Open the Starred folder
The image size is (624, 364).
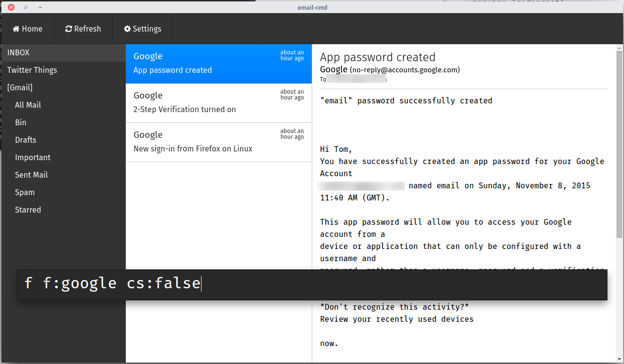(x=63, y=210)
